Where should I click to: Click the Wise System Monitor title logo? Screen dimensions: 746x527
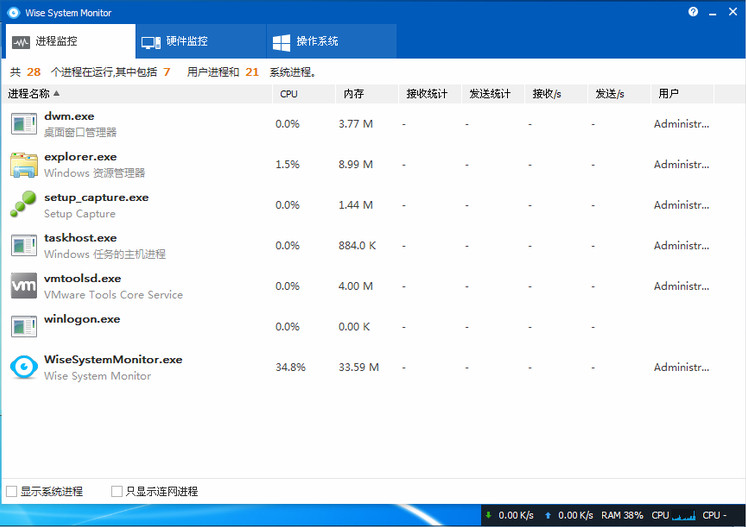coord(13,12)
